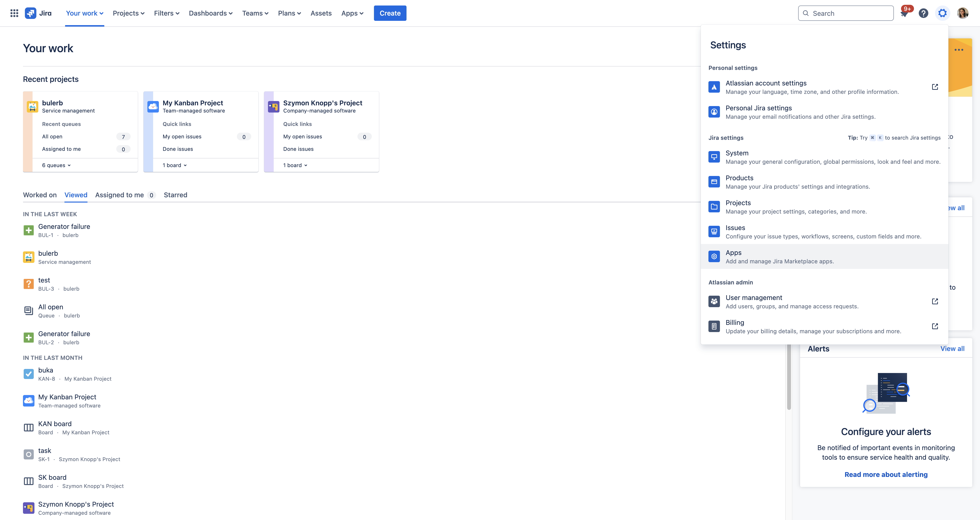The height and width of the screenshot is (520, 980).
Task: Open external link icon for Billing
Action: pos(935,326)
